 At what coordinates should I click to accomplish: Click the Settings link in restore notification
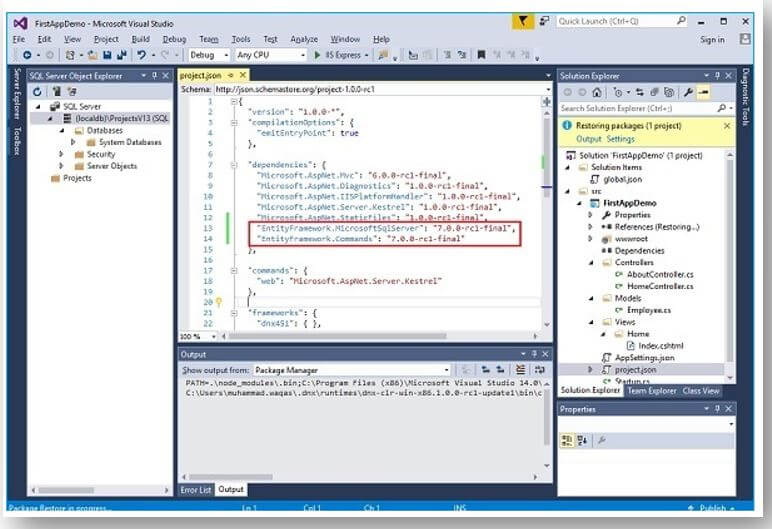(620, 139)
